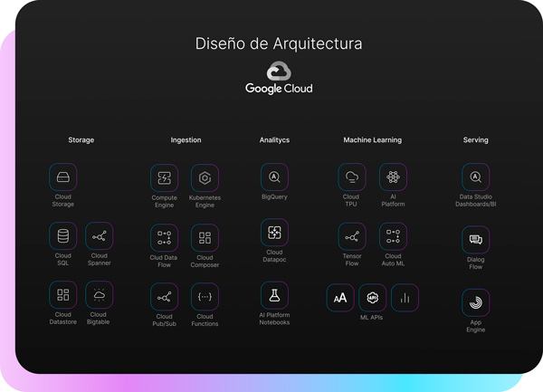Select the Cloud TPU icon

point(352,177)
